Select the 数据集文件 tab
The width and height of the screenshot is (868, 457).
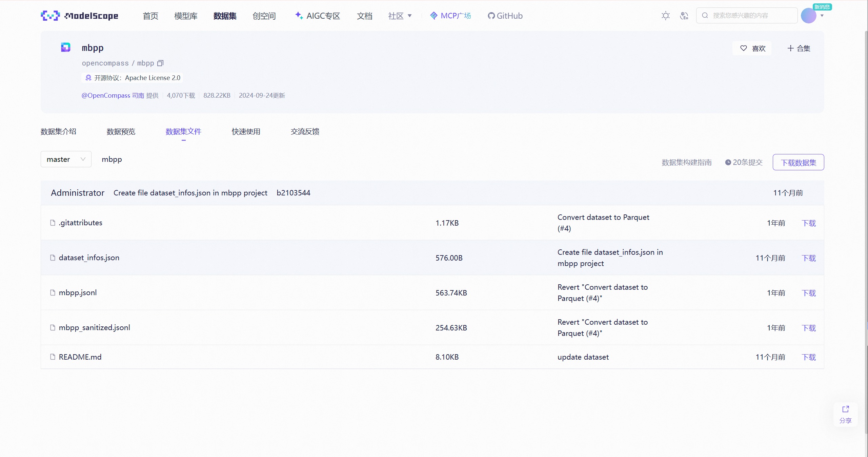point(183,131)
